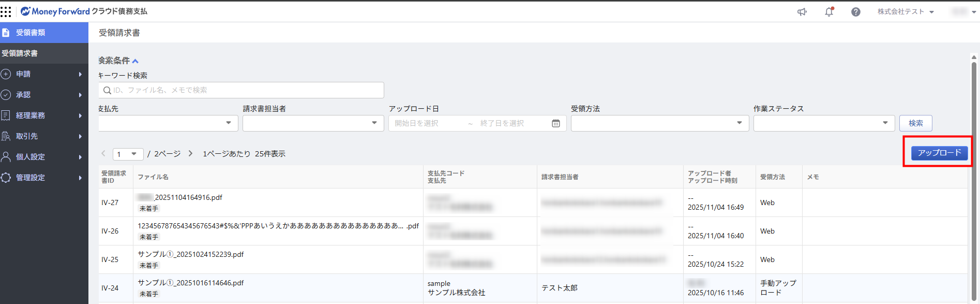This screenshot has height=304, width=980.
Task: Click the Money Forward logo
Action: 55,11
